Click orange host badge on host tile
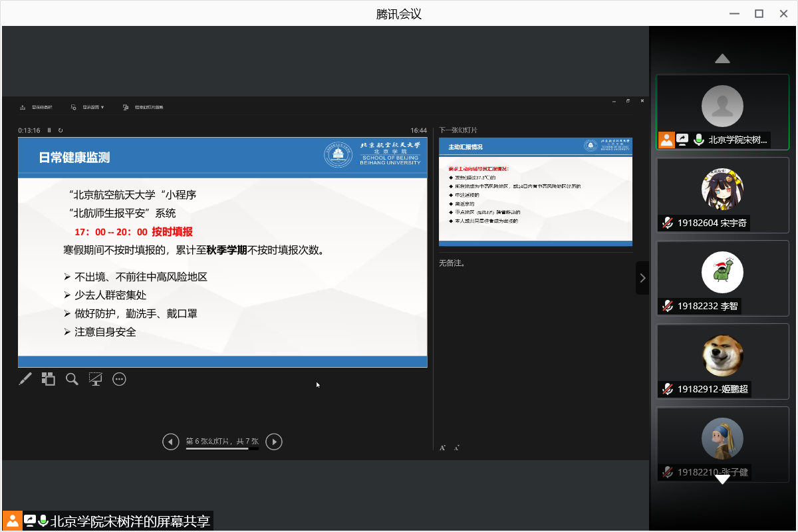Image resolution: width=798 pixels, height=532 pixels. [666, 140]
